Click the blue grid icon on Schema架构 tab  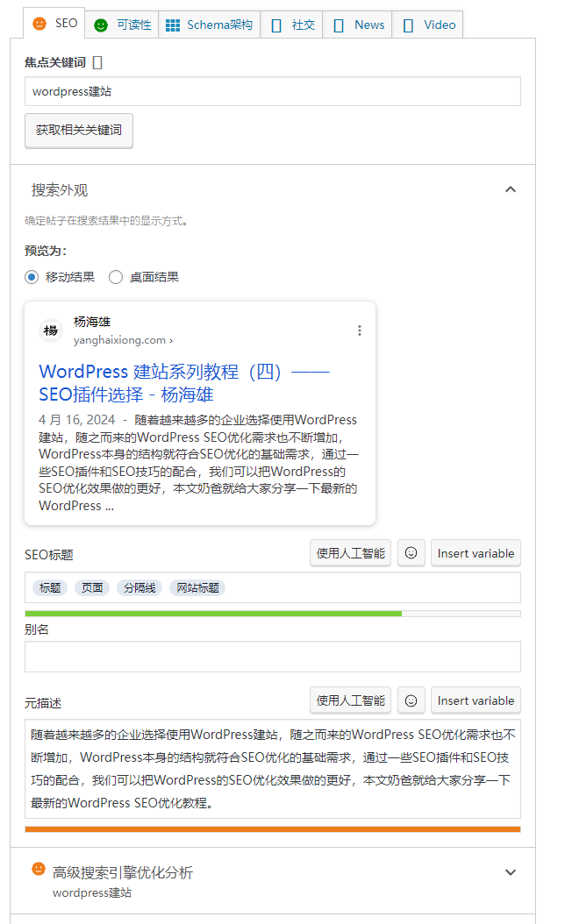click(x=173, y=25)
